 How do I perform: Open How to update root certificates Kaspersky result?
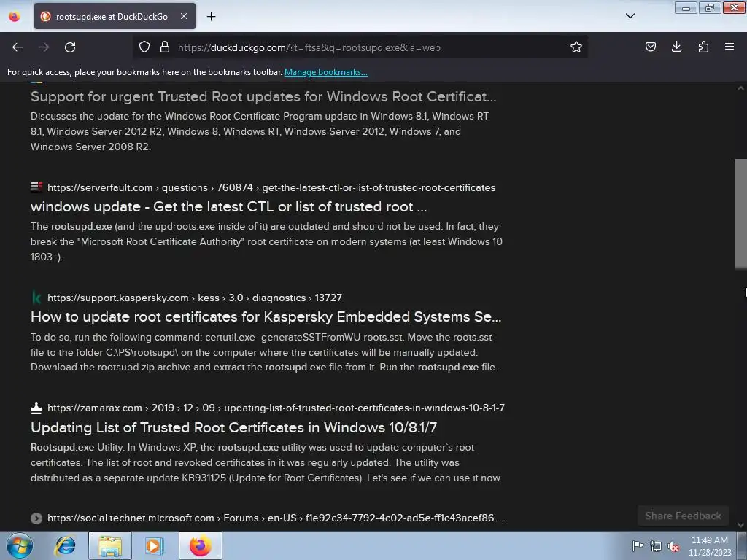tap(266, 316)
